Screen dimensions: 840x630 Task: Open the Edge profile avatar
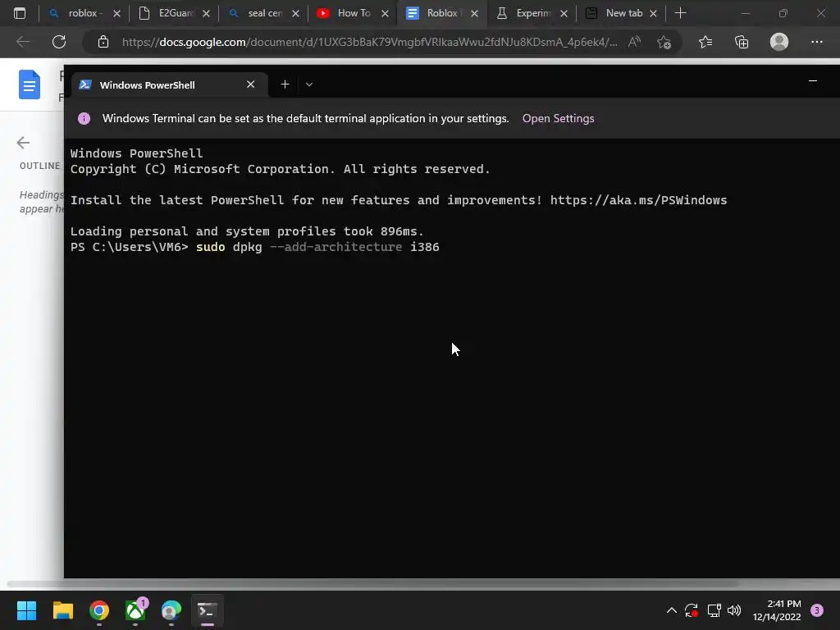click(779, 42)
